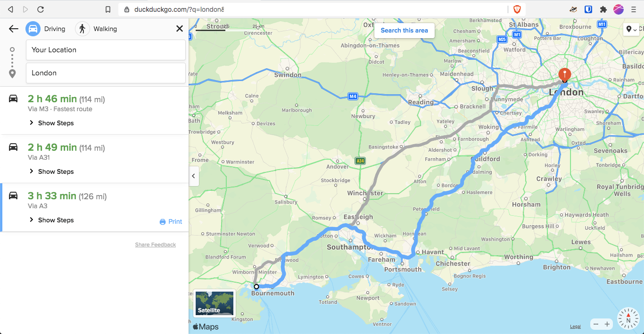Go back in browser history
The image size is (644, 334).
point(10,9)
